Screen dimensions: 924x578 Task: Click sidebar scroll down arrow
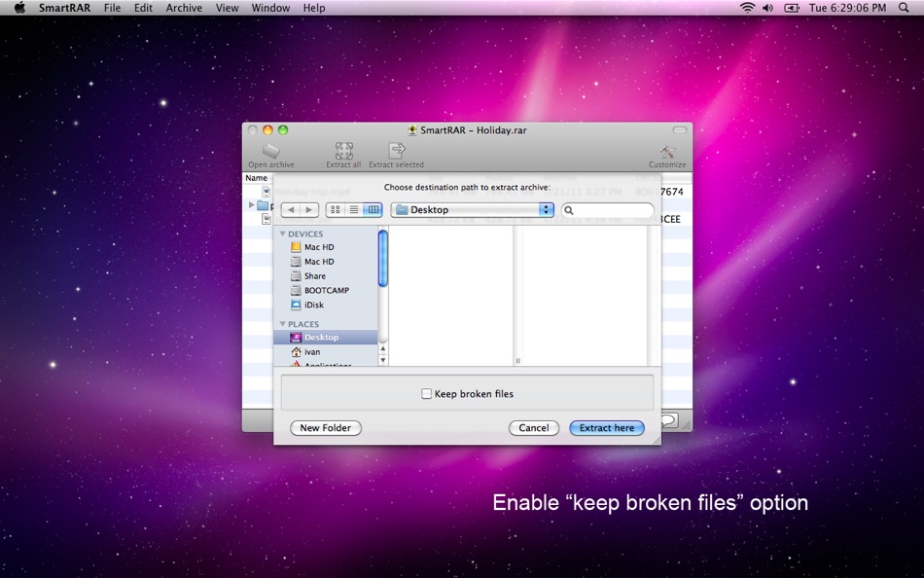coord(383,360)
